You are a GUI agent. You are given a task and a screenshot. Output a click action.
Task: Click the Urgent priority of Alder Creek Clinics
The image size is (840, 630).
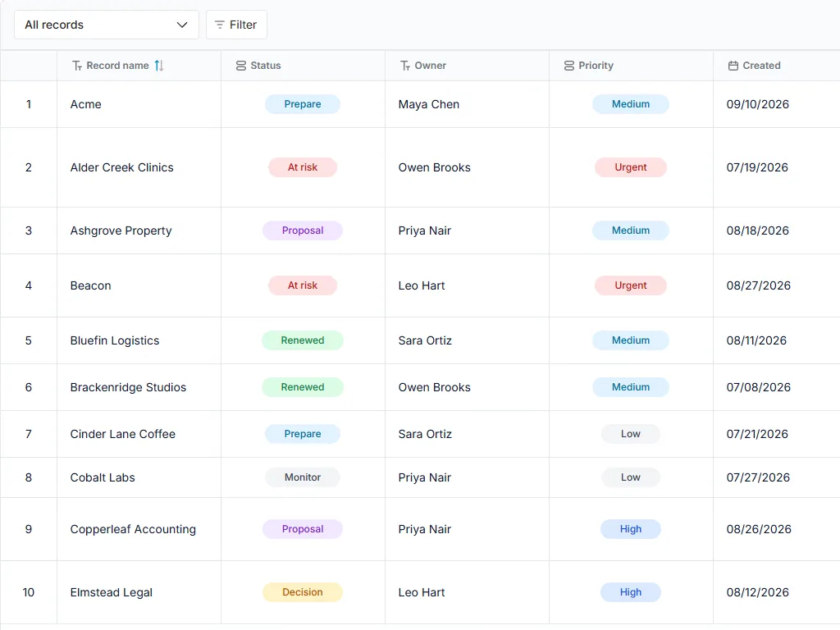(x=631, y=167)
